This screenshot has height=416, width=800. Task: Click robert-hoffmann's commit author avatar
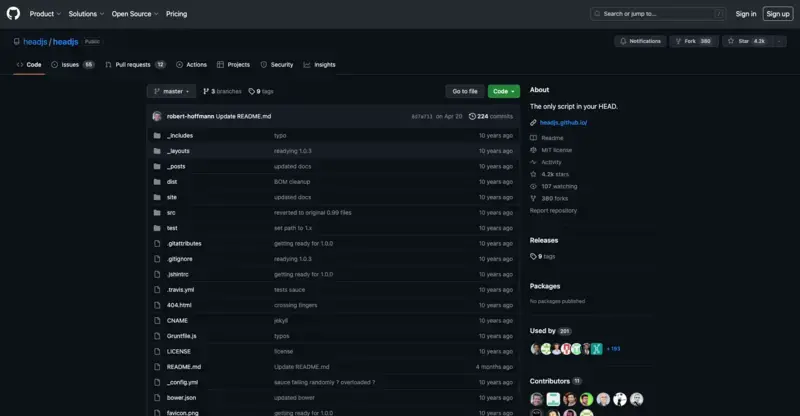pos(157,116)
